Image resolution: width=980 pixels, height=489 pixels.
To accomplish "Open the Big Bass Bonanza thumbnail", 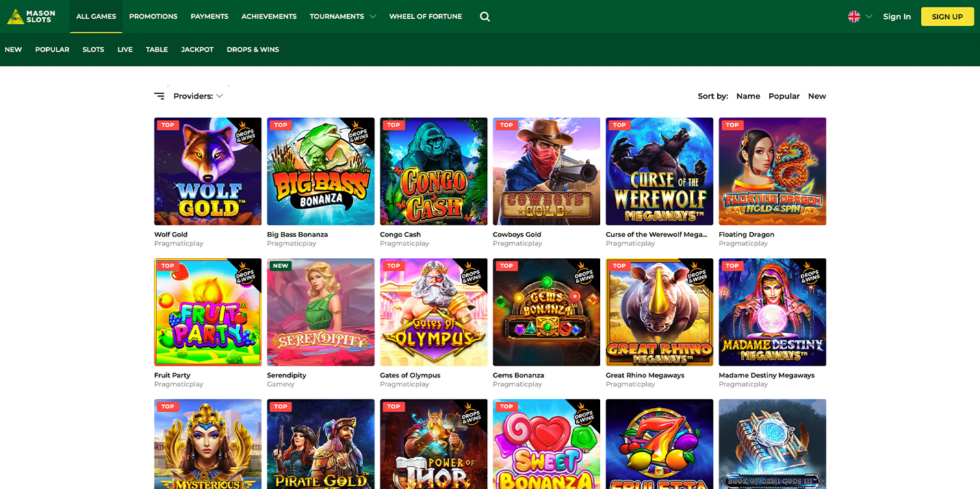I will click(320, 171).
